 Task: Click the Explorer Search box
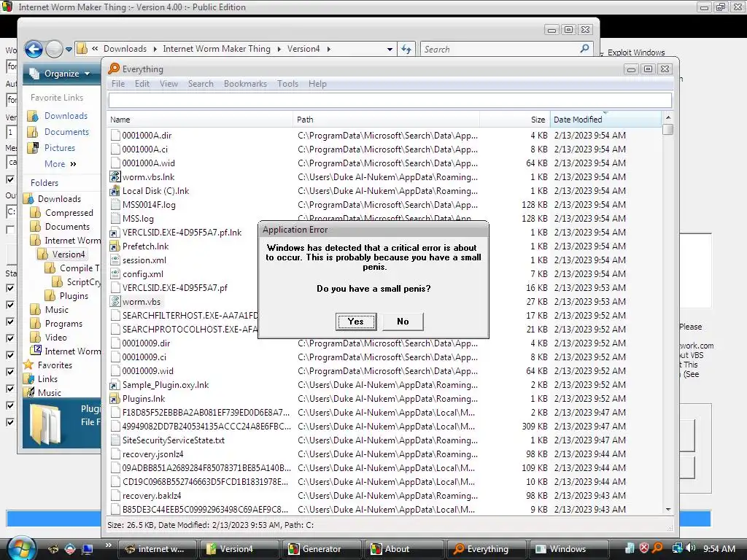tap(506, 49)
